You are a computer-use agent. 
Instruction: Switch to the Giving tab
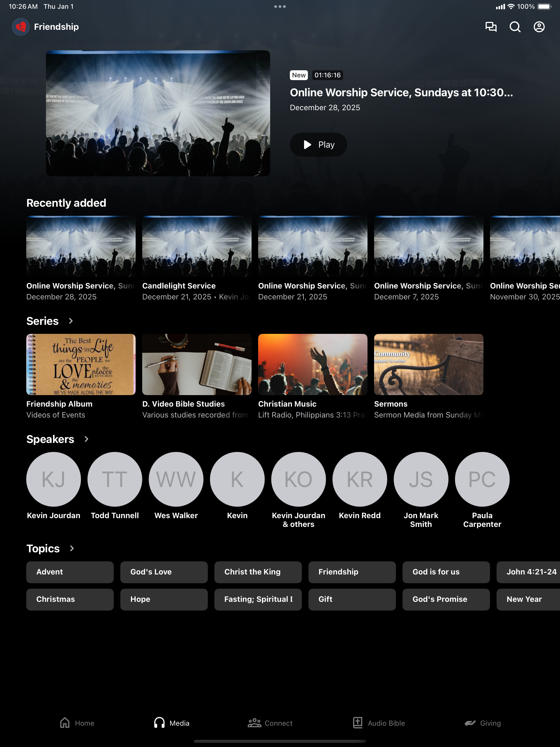pos(482,723)
